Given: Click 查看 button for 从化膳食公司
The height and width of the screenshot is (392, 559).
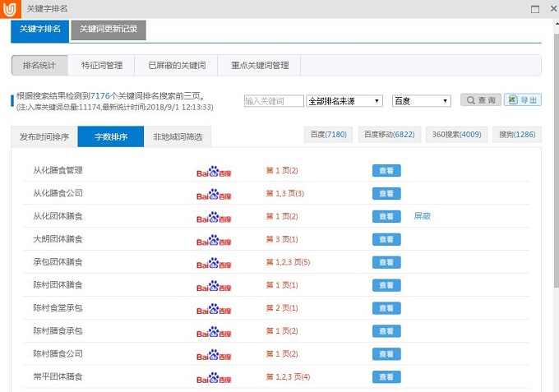Looking at the screenshot, I should (x=386, y=194).
